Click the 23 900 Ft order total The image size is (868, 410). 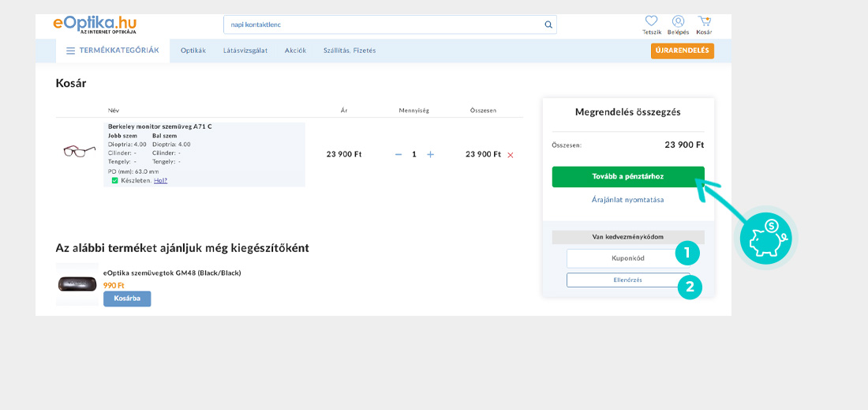pos(684,145)
